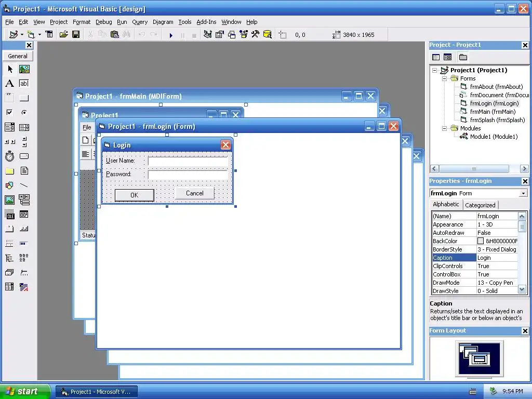Click View Code in Project panel
The height and width of the screenshot is (399, 532).
(x=436, y=57)
